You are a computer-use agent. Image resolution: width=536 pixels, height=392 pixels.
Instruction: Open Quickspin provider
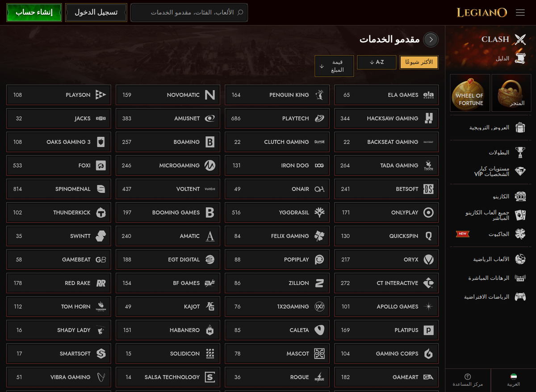[386, 236]
